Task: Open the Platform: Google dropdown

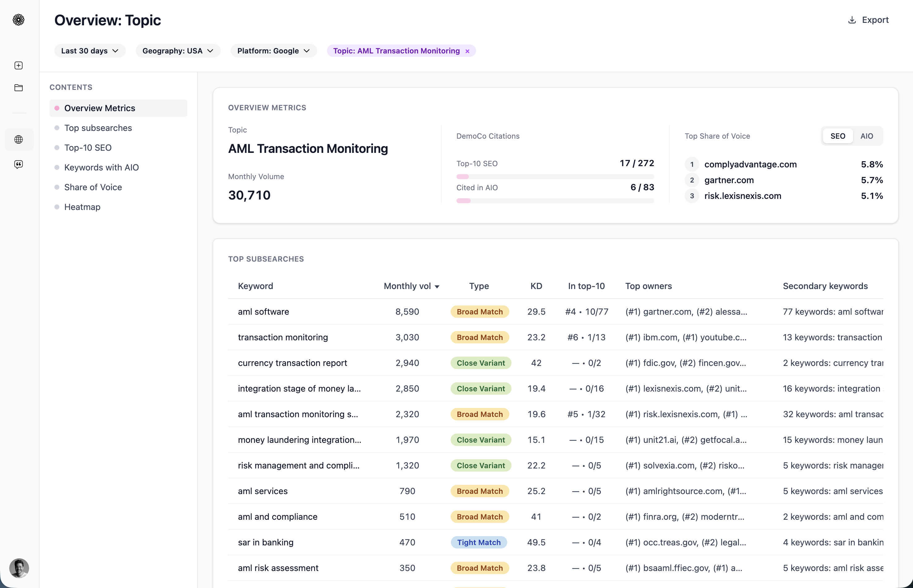Action: [274, 51]
